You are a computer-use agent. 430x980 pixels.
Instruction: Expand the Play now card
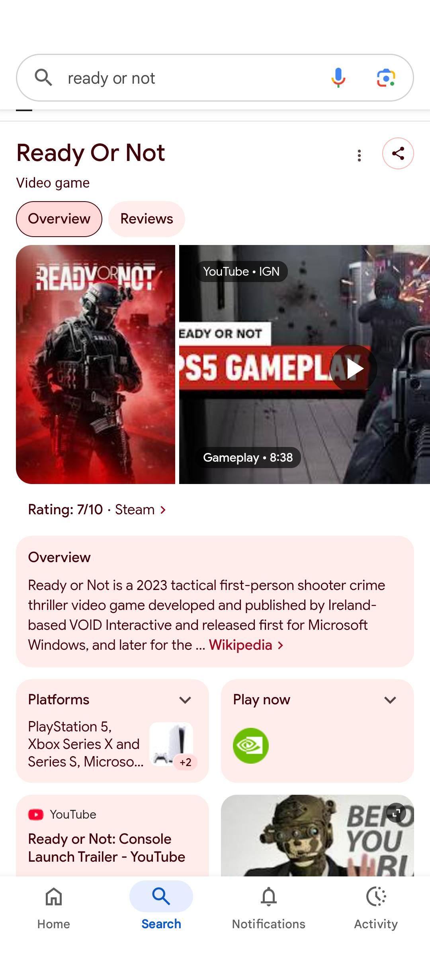[x=390, y=700]
